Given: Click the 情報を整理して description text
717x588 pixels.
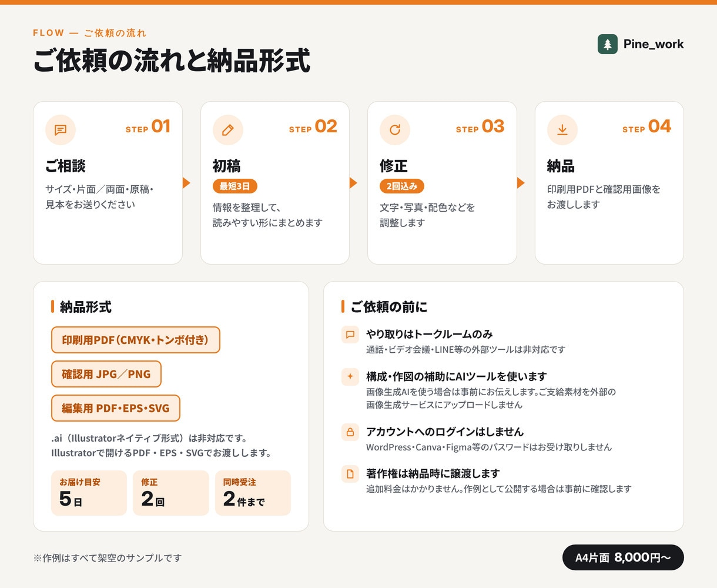Looking at the screenshot, I should click(x=268, y=215).
